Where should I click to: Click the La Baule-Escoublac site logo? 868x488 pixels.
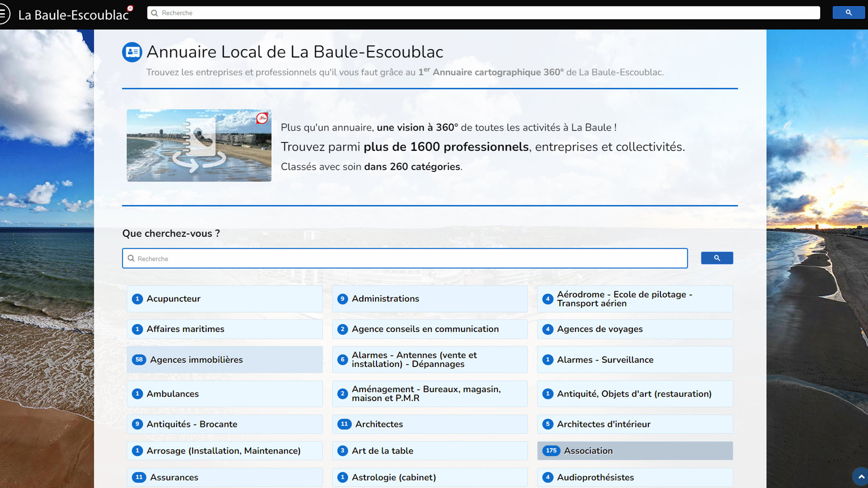[75, 14]
